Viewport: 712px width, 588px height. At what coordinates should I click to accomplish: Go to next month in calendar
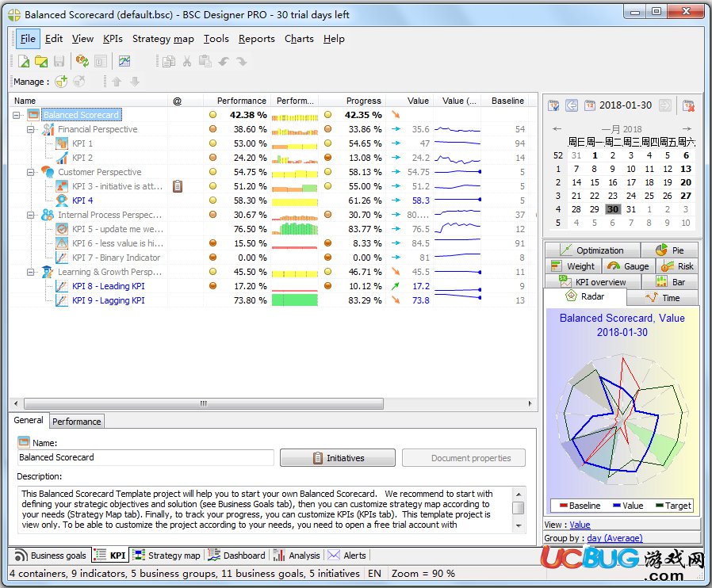tap(687, 129)
